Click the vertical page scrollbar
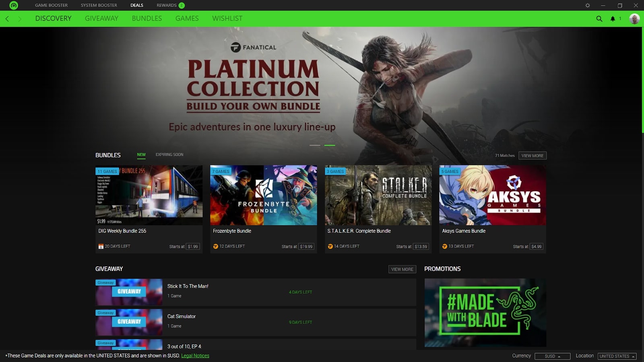 (x=642, y=80)
